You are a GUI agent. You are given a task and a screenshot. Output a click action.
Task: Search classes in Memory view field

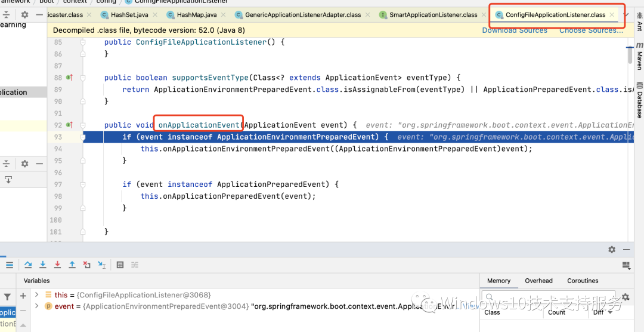(550, 297)
